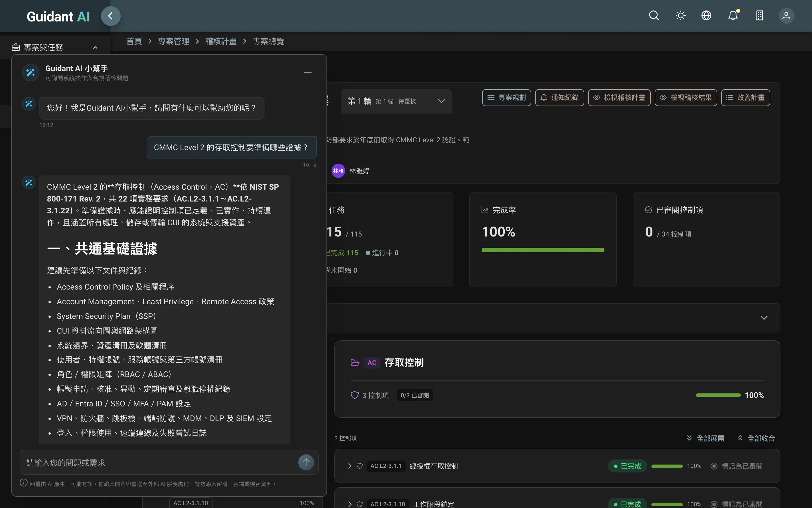Click the 0/3 已審閱 badge
Viewport: 812px width, 508px height.
(x=414, y=395)
